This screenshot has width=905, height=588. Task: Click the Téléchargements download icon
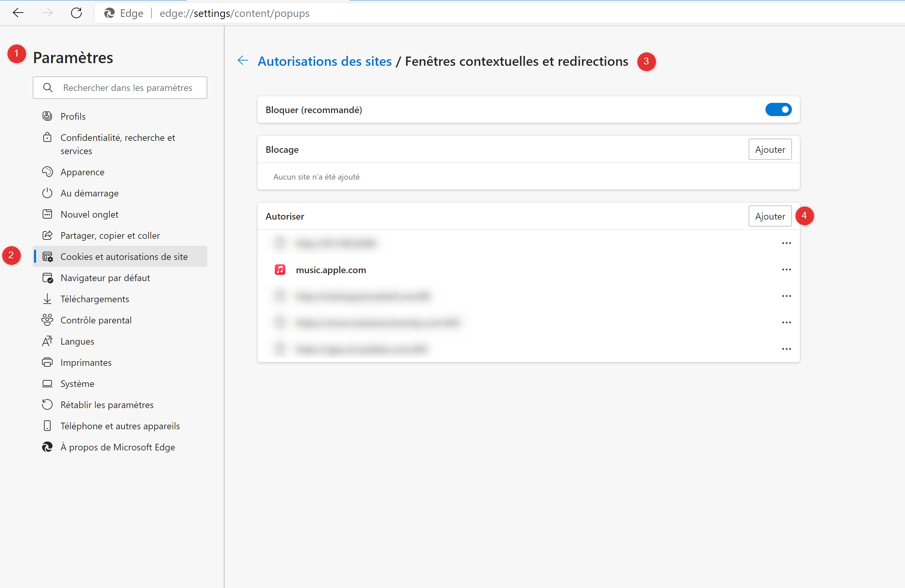coord(47,299)
